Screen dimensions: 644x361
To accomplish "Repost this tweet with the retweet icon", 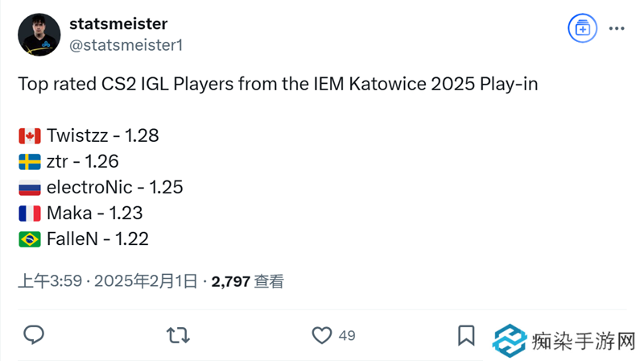I will click(175, 335).
